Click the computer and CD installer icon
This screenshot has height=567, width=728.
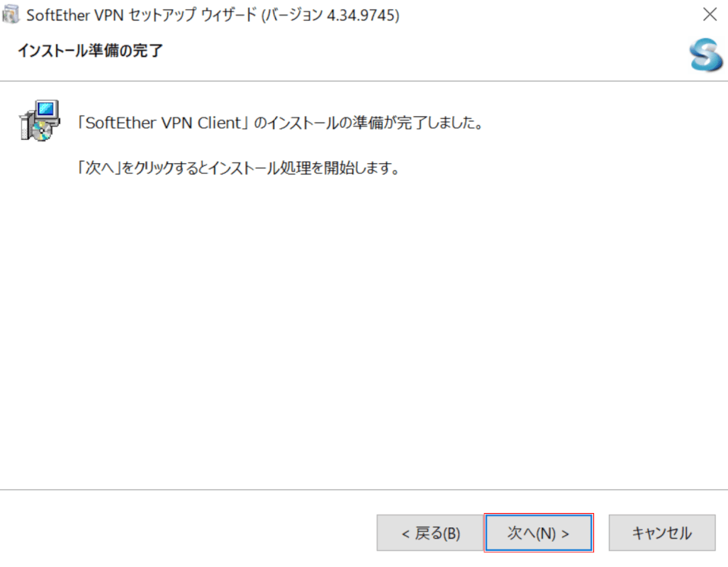point(40,120)
